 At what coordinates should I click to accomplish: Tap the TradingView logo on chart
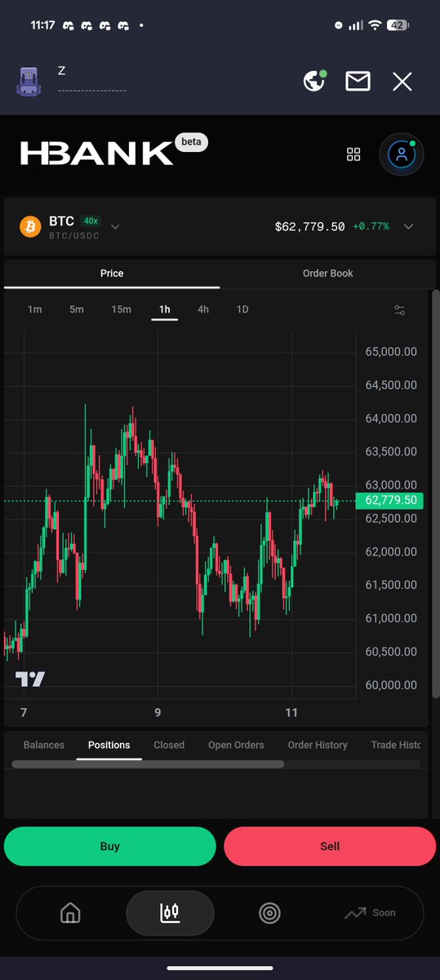[30, 679]
